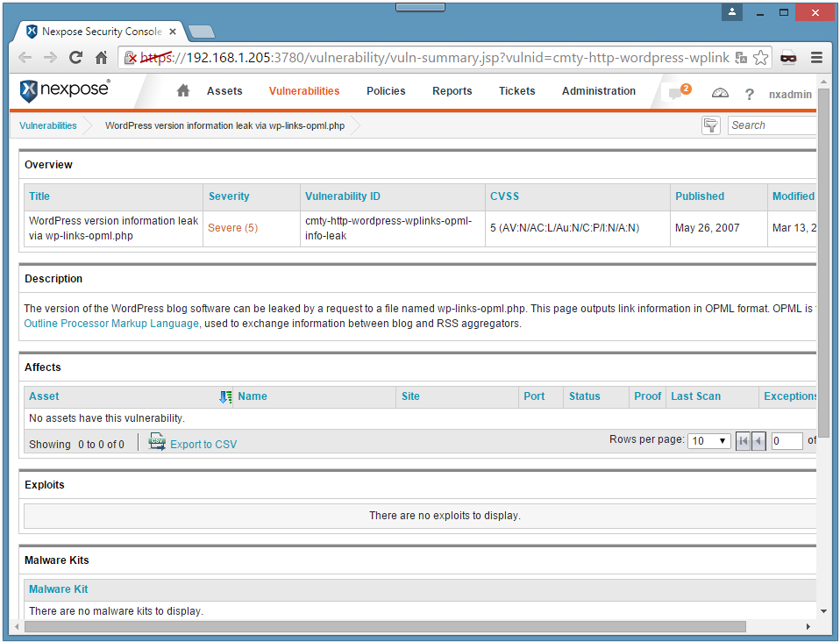Open the Reports menu
Image resolution: width=840 pixels, height=642 pixels.
[452, 91]
